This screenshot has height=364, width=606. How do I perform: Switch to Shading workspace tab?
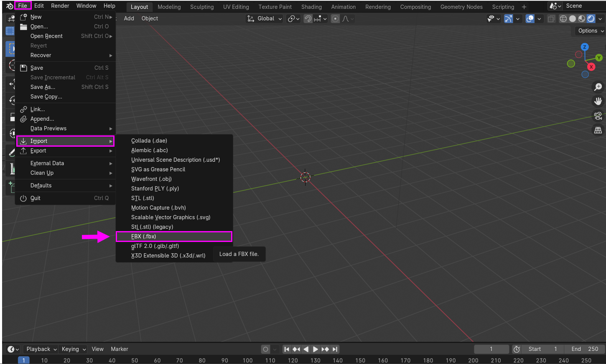[x=312, y=7]
